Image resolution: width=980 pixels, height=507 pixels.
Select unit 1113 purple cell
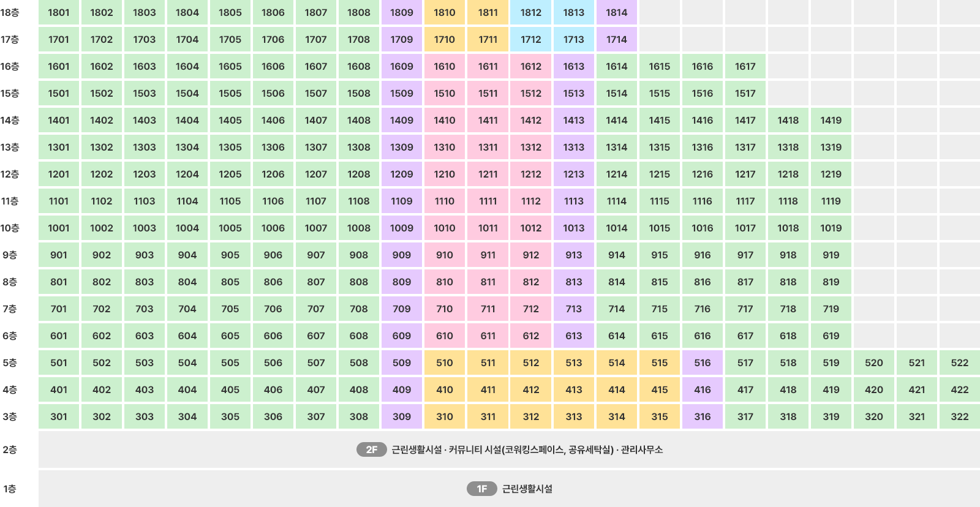(573, 201)
